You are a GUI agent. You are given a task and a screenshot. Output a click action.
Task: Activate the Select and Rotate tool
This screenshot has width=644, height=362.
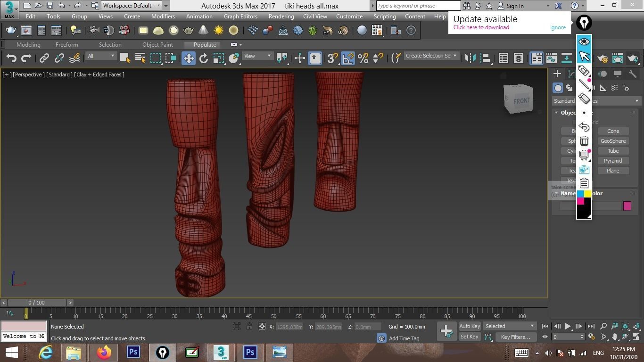(x=203, y=58)
